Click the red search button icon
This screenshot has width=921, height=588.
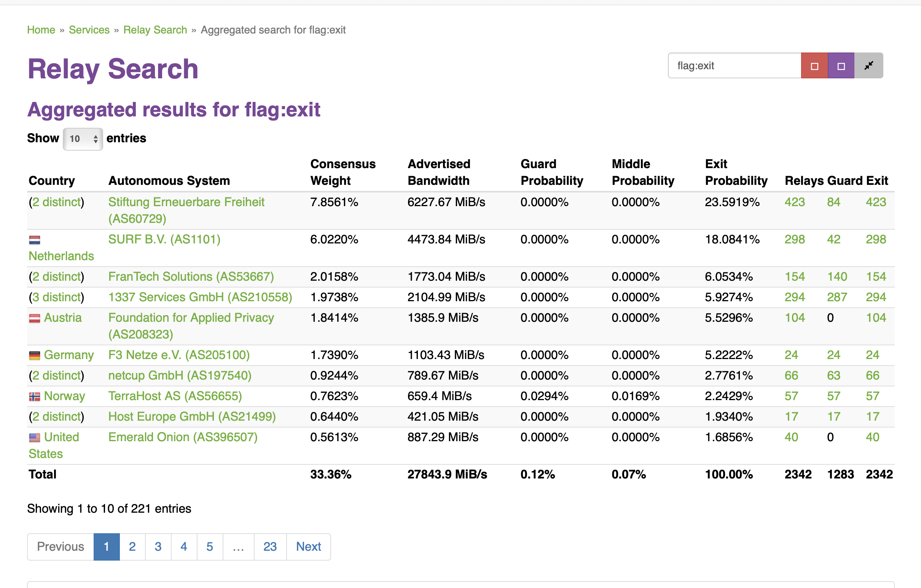pos(814,66)
